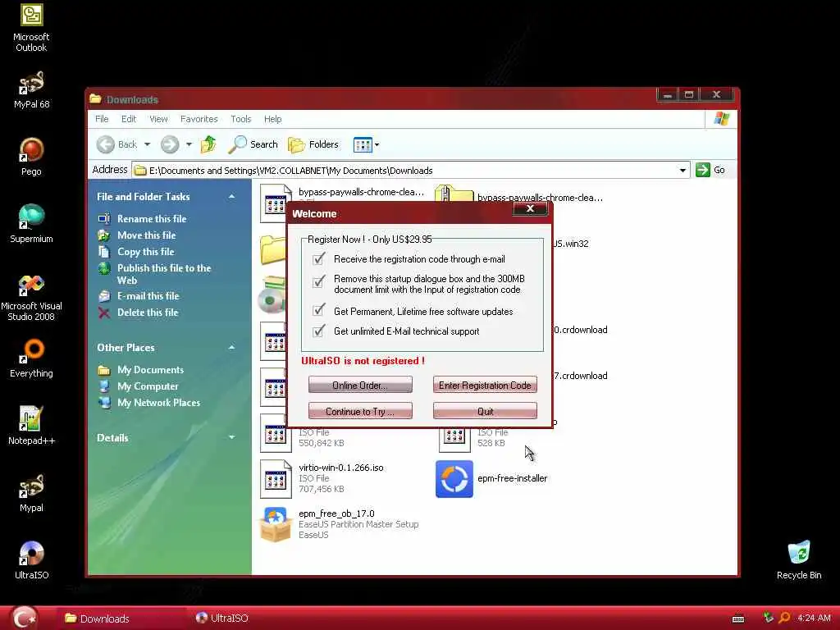Screen dimensions: 840x630
Task: Click 'Publish this file to the Web'
Action: (164, 274)
